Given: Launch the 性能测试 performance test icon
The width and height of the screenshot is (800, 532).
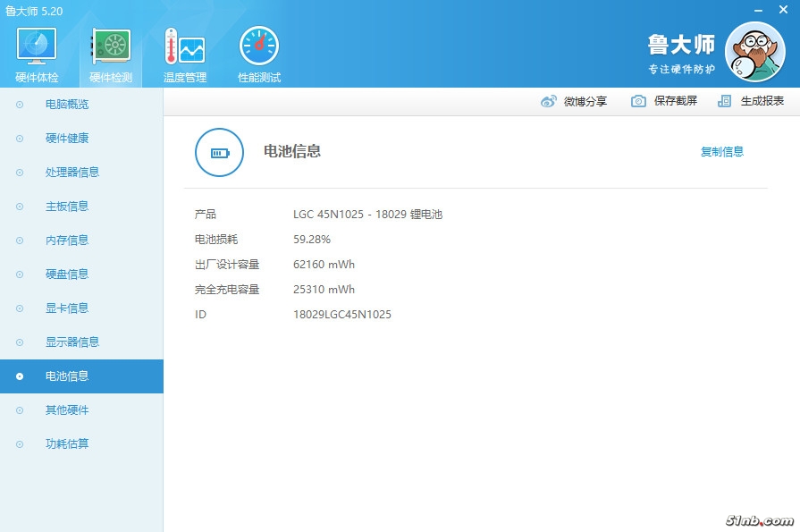Looking at the screenshot, I should pyautogui.click(x=259, y=47).
